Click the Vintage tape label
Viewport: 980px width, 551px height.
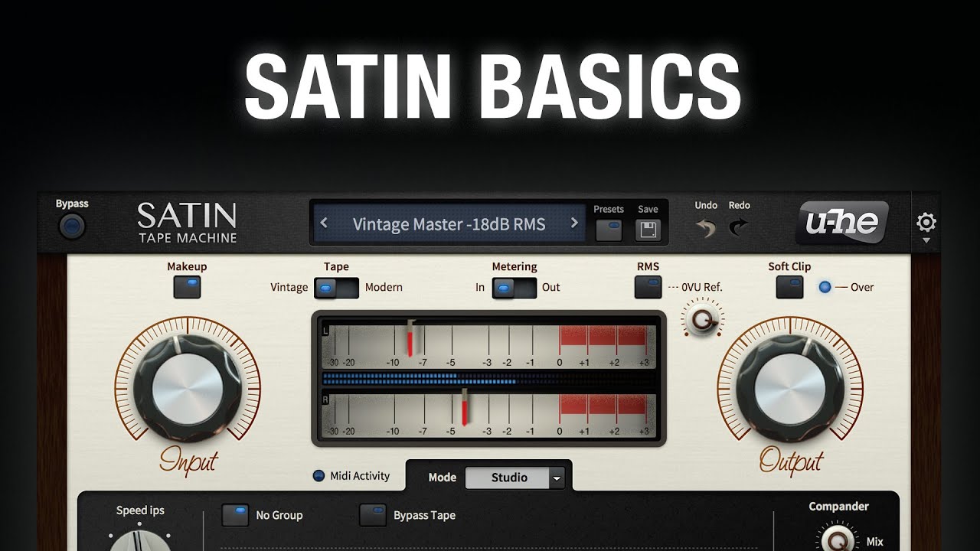(x=289, y=288)
